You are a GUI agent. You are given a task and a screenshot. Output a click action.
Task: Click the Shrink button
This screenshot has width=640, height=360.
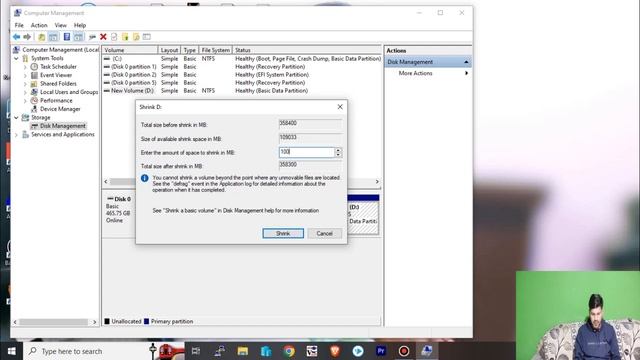(283, 233)
